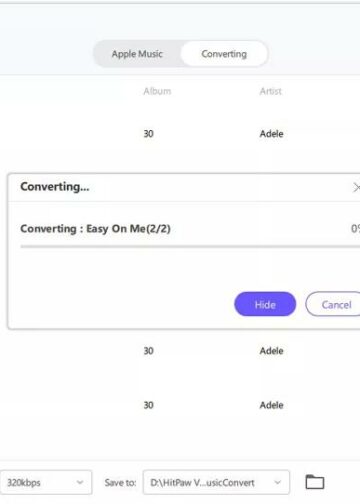Screen dimensions: 360x504
Task: Click the D:\HitPaw save path text
Action: pos(202,483)
